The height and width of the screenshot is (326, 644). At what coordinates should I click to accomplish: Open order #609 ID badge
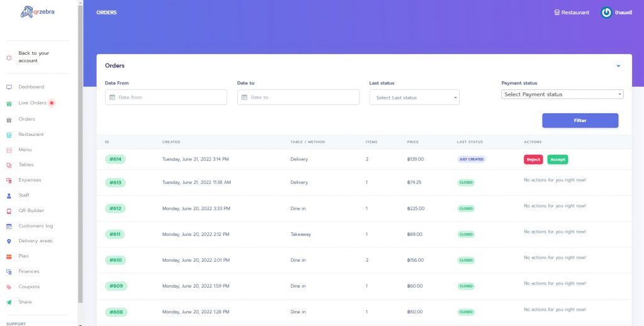pyautogui.click(x=116, y=286)
